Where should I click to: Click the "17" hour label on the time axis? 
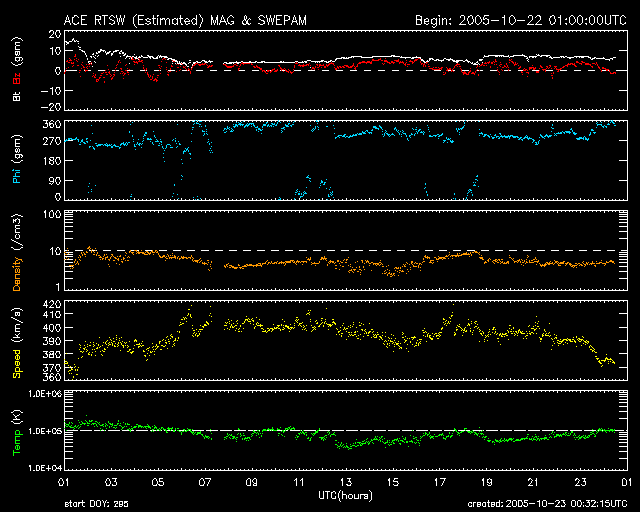pos(440,483)
